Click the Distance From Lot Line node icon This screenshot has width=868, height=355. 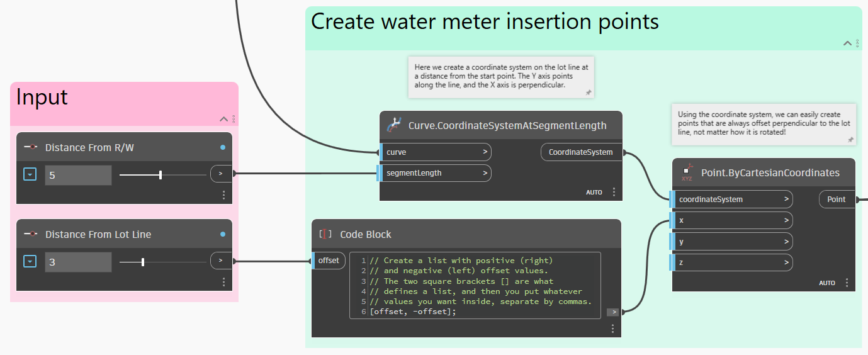(x=30, y=234)
